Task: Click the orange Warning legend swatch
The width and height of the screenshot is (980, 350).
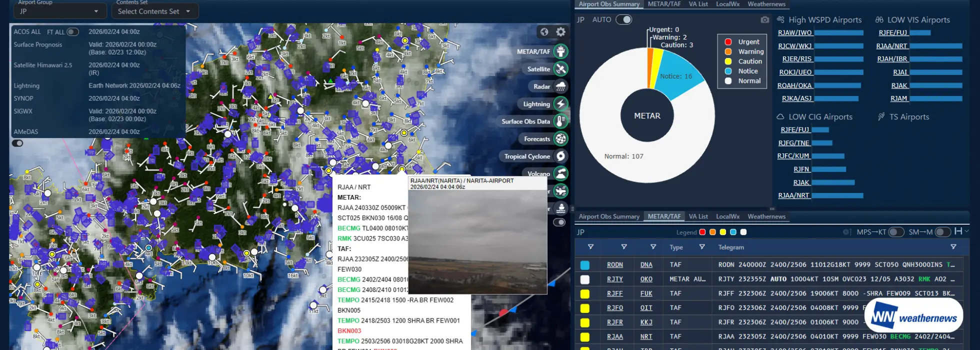Action: click(x=712, y=232)
